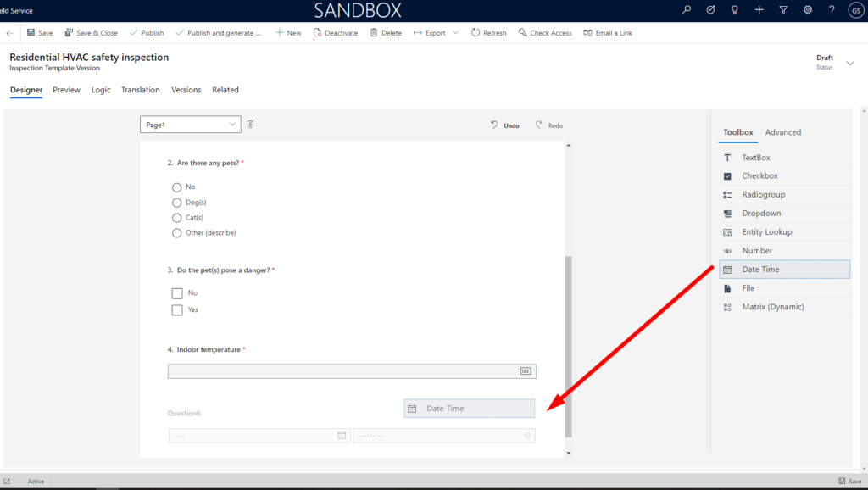Viewport: 868px width, 490px height.
Task: Open the Advanced tab in the Toolbox panel
Action: click(782, 132)
